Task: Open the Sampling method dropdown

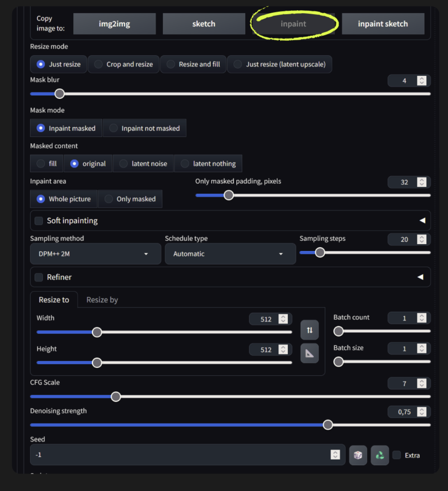Action: 95,254
